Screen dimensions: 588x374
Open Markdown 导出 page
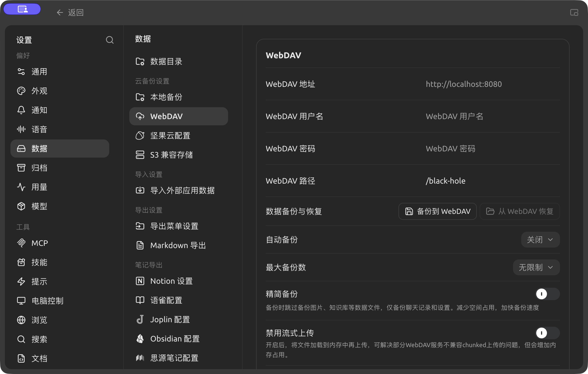click(x=179, y=245)
